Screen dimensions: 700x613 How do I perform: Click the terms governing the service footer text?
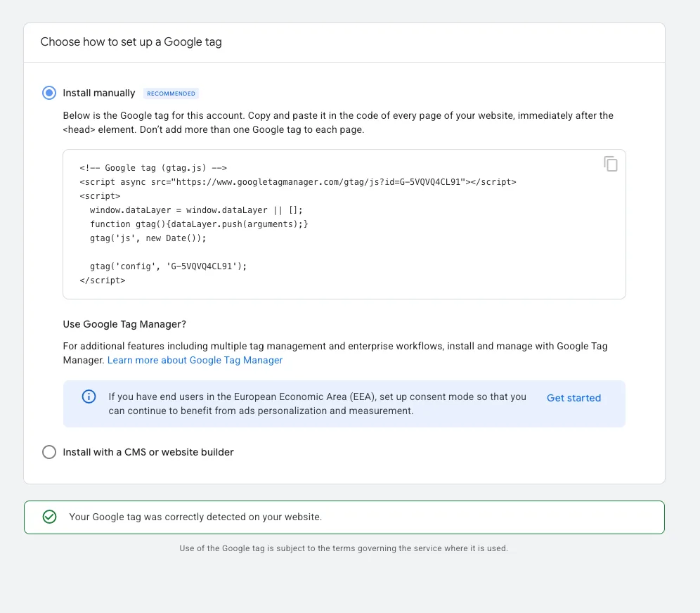point(344,548)
